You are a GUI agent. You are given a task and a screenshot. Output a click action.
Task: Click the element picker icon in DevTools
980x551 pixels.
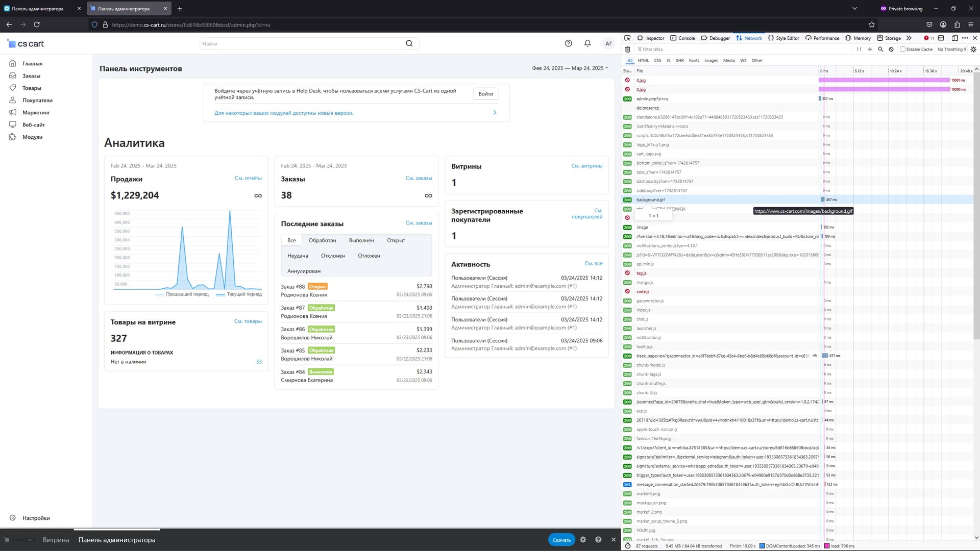pyautogui.click(x=627, y=38)
